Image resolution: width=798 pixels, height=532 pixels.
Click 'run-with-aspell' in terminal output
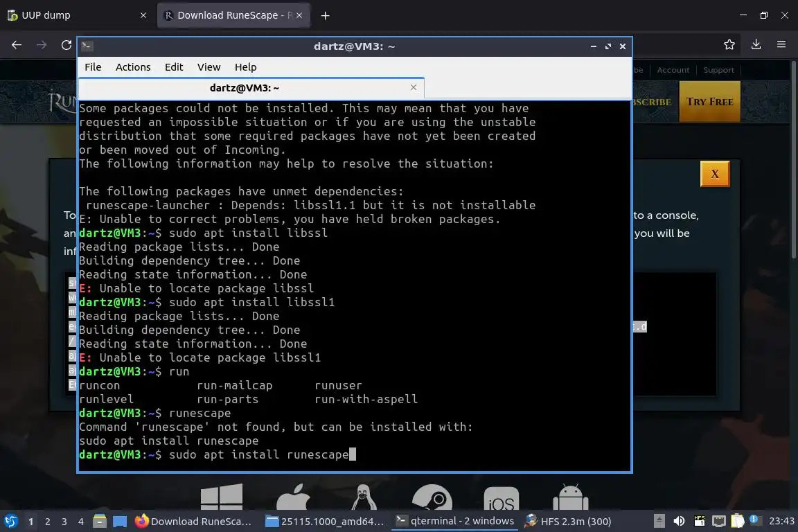coord(366,399)
